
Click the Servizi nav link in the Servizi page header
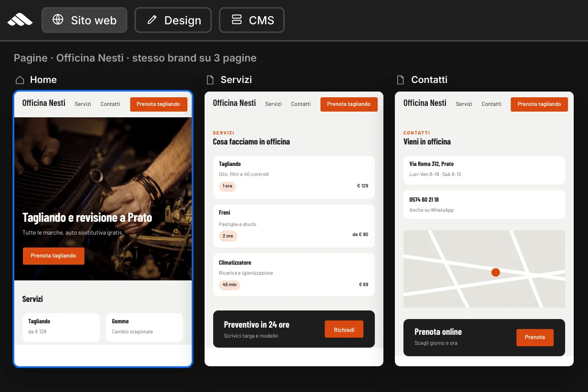[x=273, y=104]
